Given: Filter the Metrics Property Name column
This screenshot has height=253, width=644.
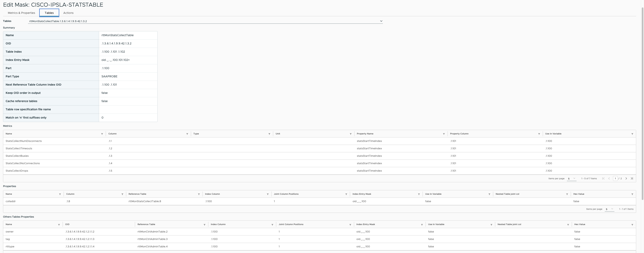Looking at the screenshot, I should pos(444,134).
